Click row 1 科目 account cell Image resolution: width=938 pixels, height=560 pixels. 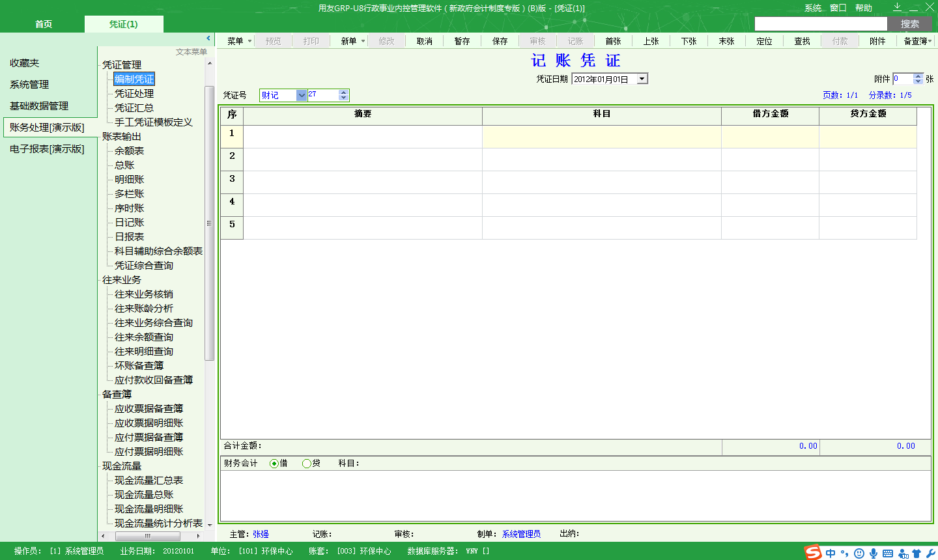(x=602, y=137)
